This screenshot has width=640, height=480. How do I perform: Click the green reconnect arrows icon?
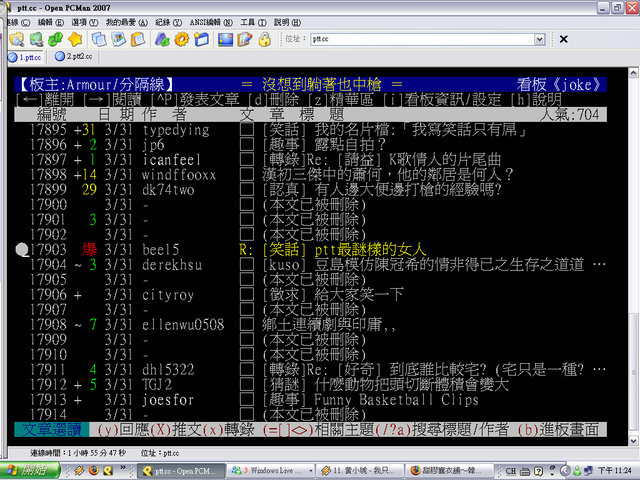click(x=56, y=39)
